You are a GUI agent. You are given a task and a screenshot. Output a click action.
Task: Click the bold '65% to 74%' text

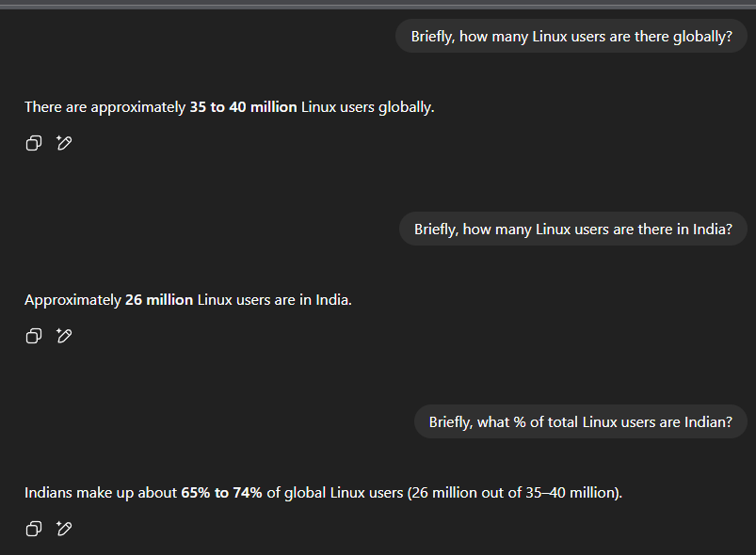[221, 492]
